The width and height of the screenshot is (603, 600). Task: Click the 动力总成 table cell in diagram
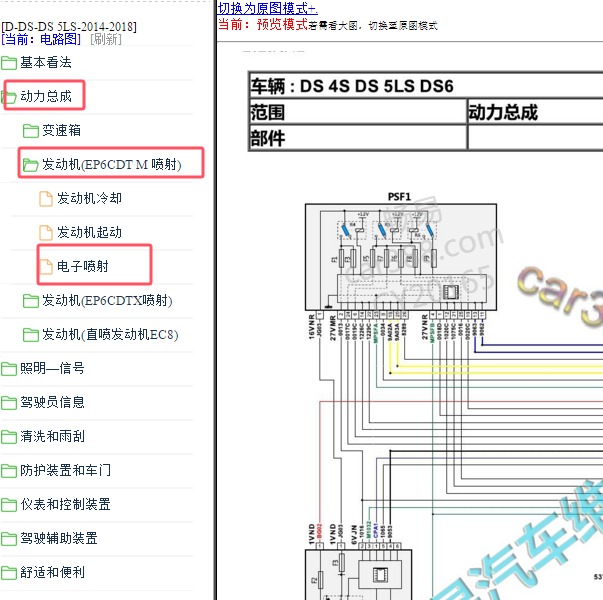point(535,112)
